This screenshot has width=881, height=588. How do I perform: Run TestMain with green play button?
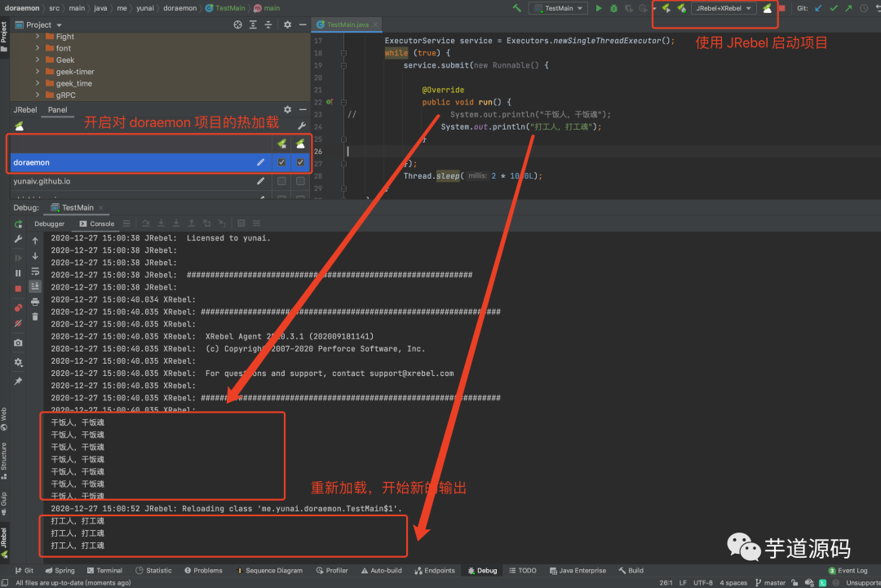(599, 8)
